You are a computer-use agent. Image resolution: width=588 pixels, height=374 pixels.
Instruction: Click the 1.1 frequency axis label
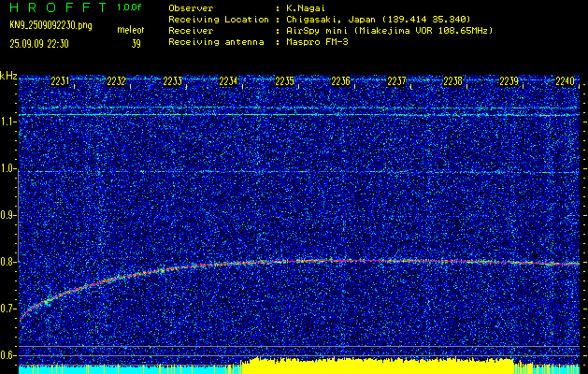pos(7,122)
